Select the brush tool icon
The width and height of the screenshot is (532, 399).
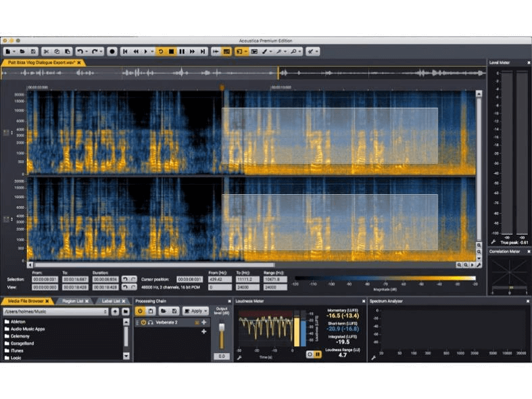(x=264, y=51)
